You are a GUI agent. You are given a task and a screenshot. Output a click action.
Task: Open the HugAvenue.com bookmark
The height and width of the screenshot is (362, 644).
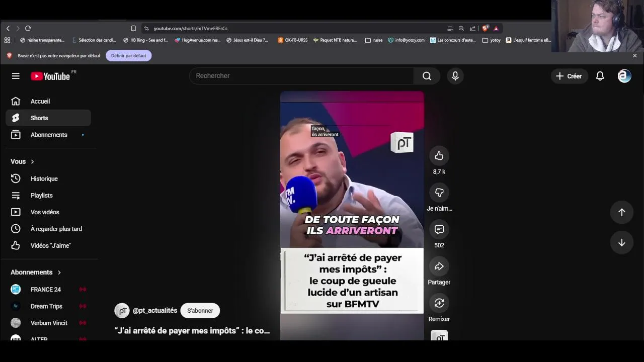coord(198,40)
